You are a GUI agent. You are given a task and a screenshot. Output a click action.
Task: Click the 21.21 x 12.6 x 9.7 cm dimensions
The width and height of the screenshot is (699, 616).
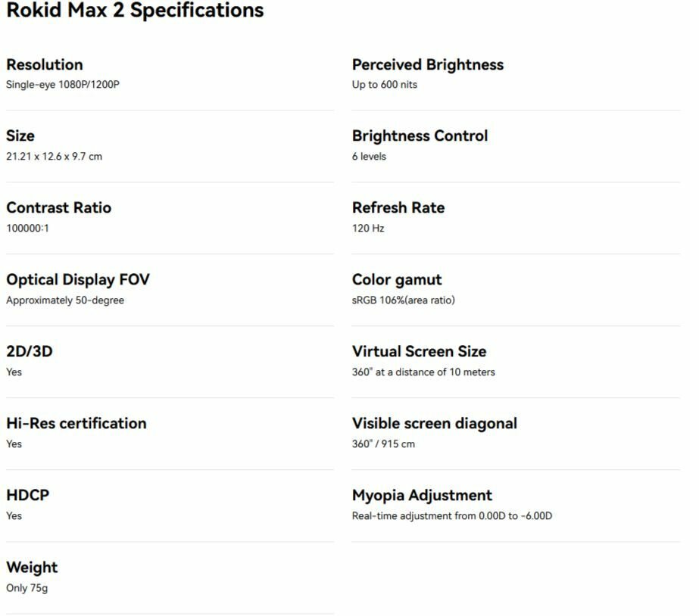pyautogui.click(x=54, y=157)
